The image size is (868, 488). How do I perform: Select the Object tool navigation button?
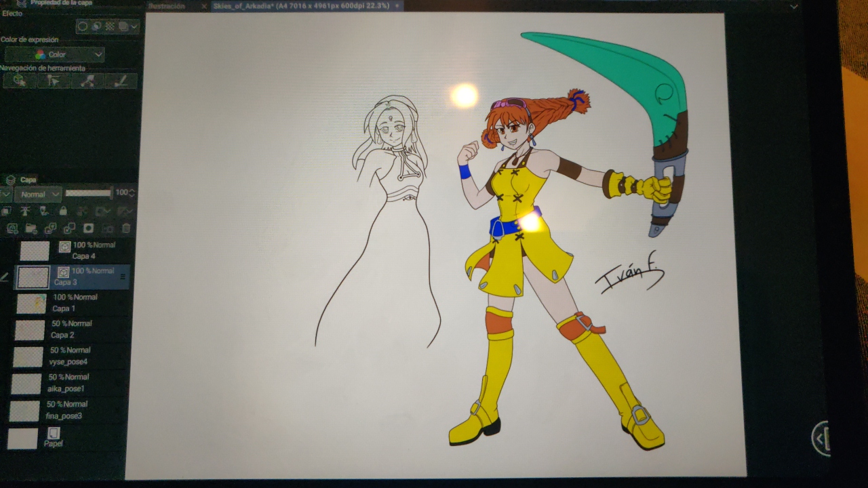(19, 81)
